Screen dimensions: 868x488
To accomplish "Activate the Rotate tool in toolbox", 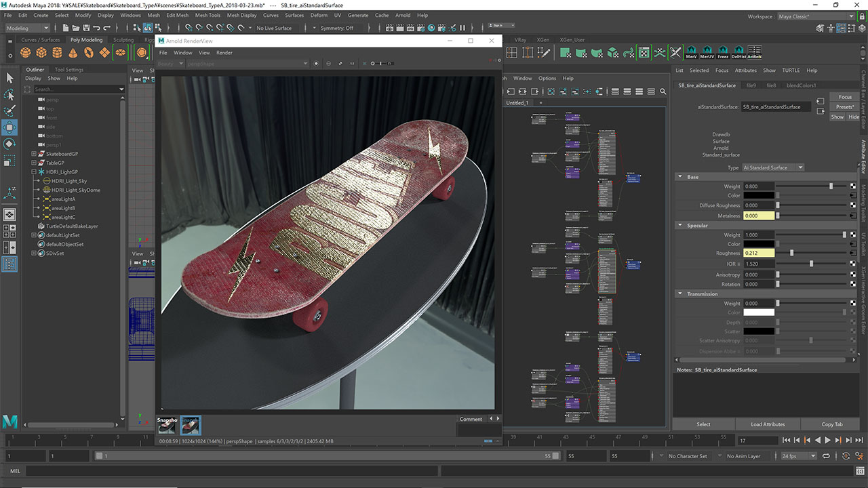I will [9, 144].
